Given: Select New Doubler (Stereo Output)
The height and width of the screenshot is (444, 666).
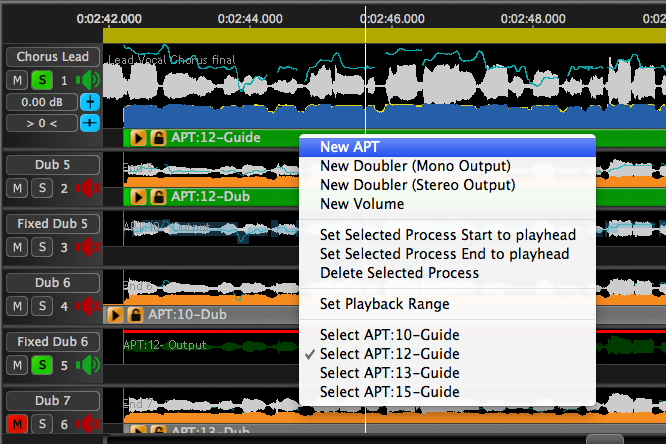Looking at the screenshot, I should click(417, 185).
